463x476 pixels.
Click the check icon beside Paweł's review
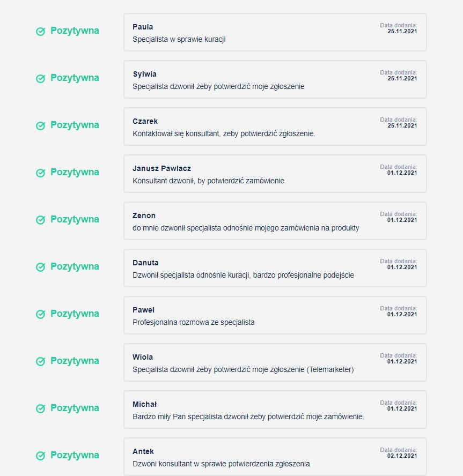coord(40,315)
